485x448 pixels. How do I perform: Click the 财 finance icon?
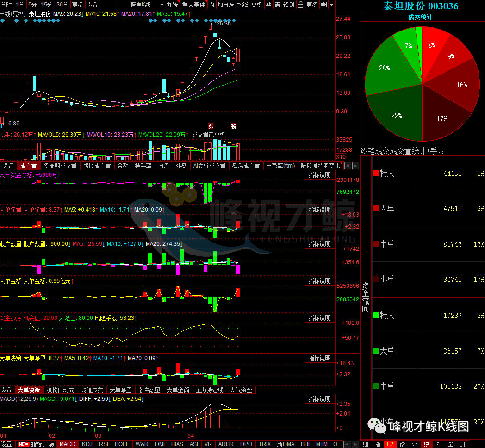pyautogui.click(x=463, y=444)
